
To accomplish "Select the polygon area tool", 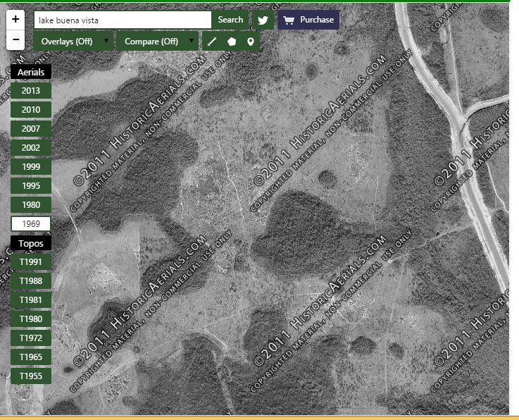I will (x=231, y=42).
